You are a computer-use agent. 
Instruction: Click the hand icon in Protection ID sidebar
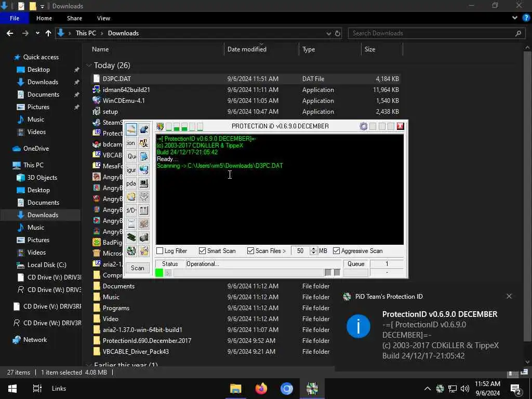click(131, 129)
